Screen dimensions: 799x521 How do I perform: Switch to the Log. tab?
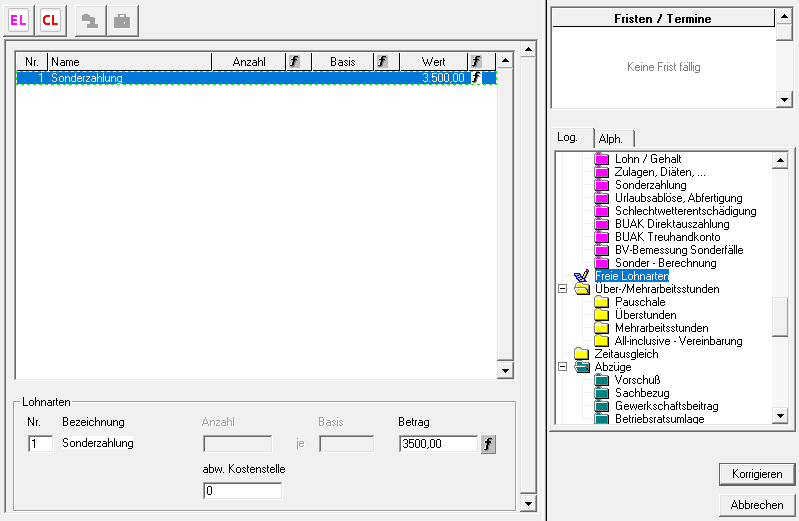(570, 138)
